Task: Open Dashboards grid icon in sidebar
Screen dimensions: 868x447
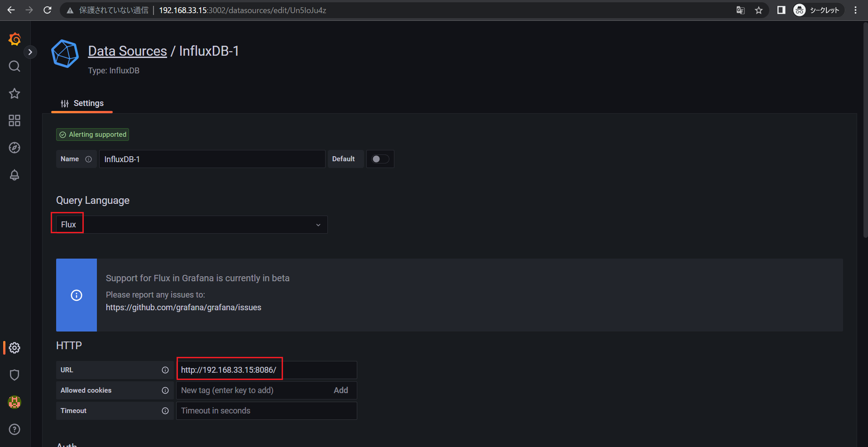Action: pos(14,120)
